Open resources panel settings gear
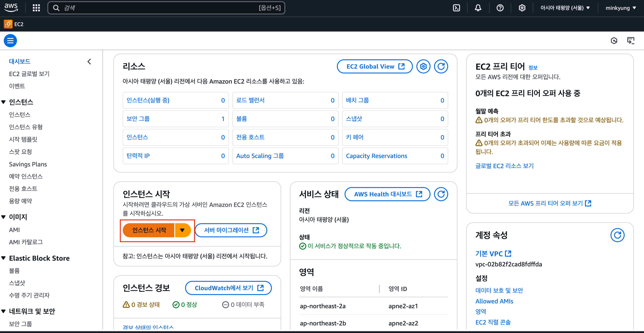644x333 pixels. [423, 67]
